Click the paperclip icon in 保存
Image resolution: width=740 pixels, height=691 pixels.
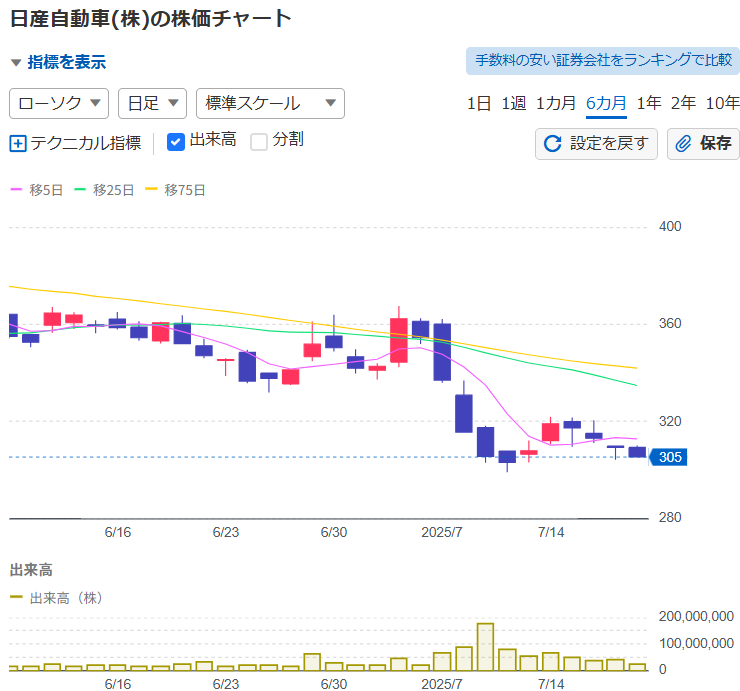click(683, 143)
